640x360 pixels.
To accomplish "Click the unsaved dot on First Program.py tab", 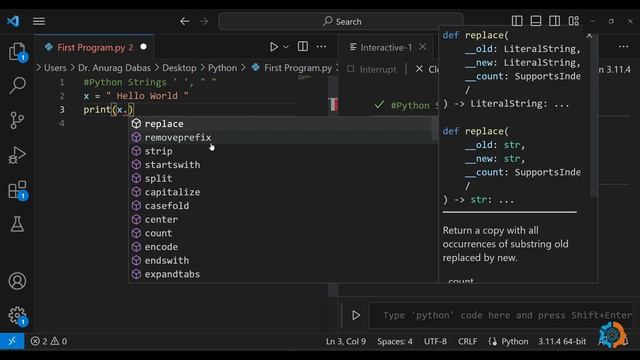I will coord(143,47).
